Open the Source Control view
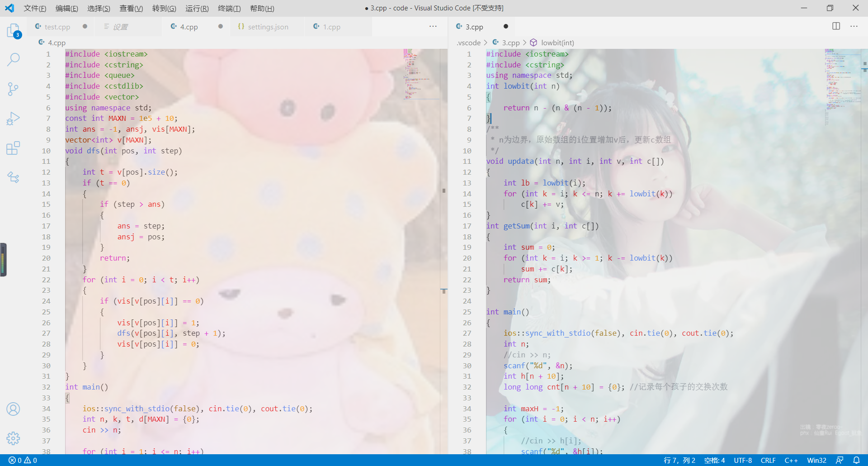This screenshot has height=466, width=868. point(13,89)
